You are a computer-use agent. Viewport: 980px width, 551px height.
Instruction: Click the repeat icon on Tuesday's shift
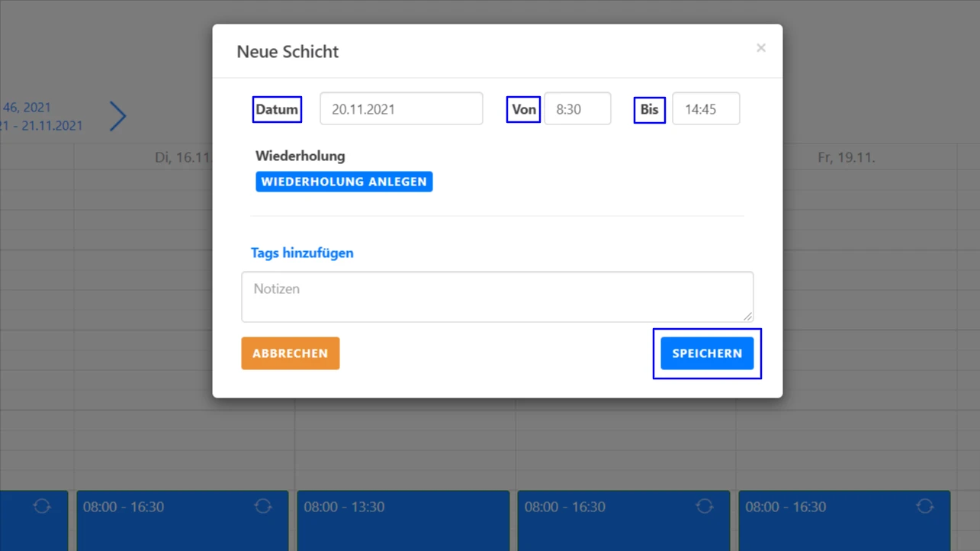263,506
